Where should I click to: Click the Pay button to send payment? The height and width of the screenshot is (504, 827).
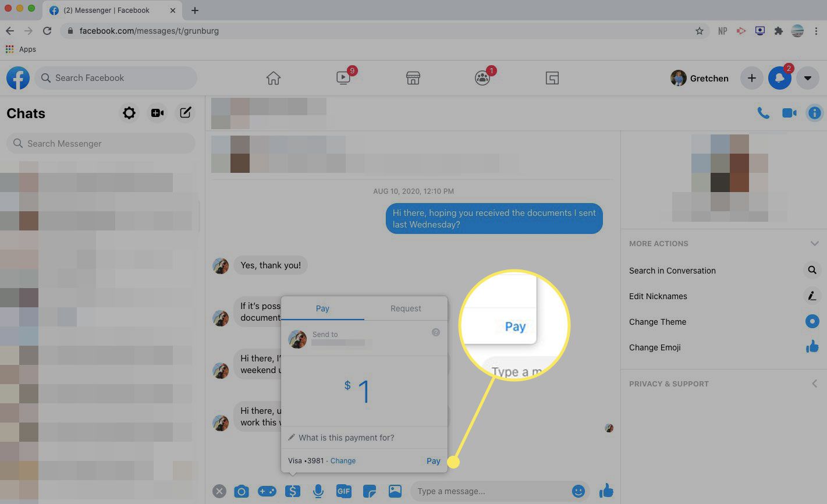tap(433, 460)
